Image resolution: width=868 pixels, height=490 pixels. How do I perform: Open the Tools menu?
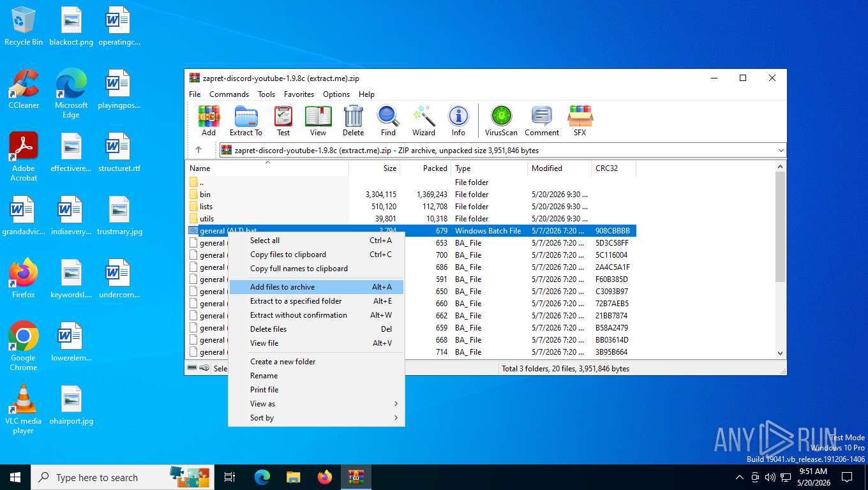point(266,94)
